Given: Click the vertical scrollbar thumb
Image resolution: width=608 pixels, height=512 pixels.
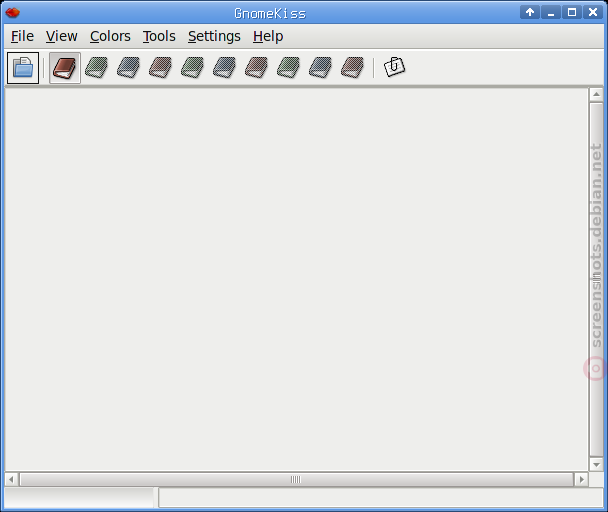Looking at the screenshot, I should coord(596,279).
